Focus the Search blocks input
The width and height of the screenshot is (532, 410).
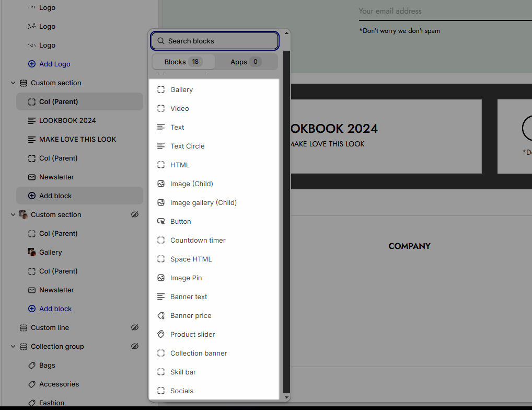[215, 41]
